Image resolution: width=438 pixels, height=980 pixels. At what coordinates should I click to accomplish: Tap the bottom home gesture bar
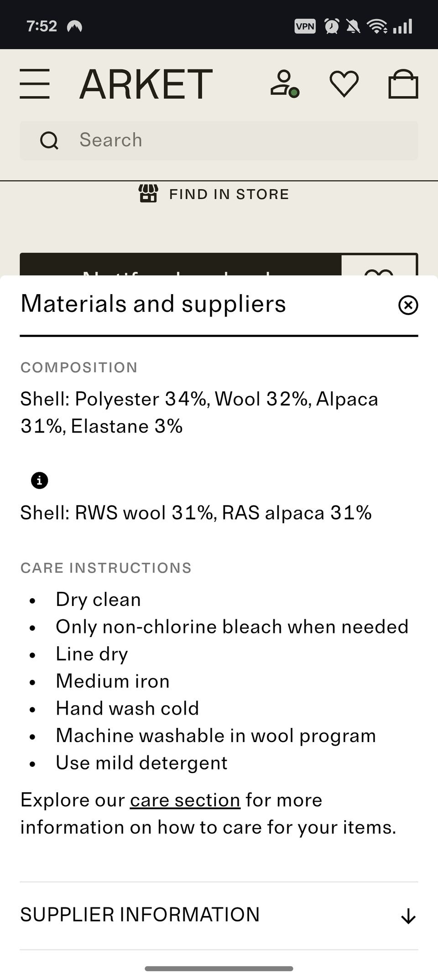pos(219,968)
